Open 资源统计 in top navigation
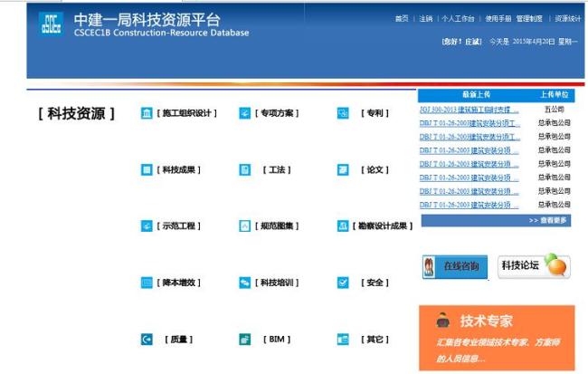The width and height of the screenshot is (588, 374). pyautogui.click(x=567, y=18)
